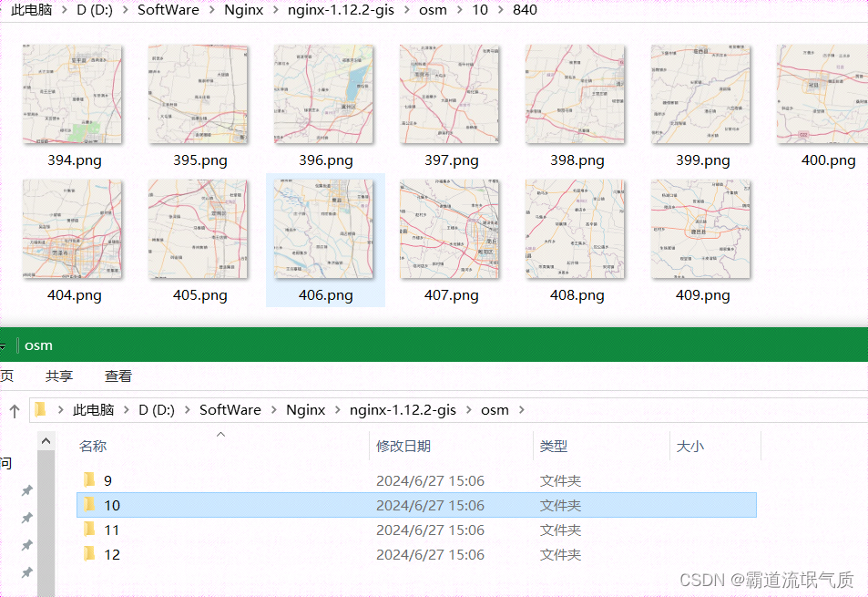Screen dimensions: 868x597
Task: Select folder 11 in the file list
Action: tap(111, 530)
